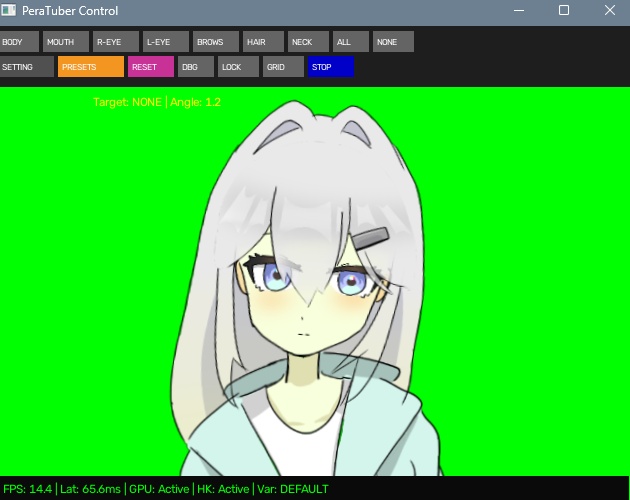
Task: Choose the L-EYE target button
Action: pos(166,42)
